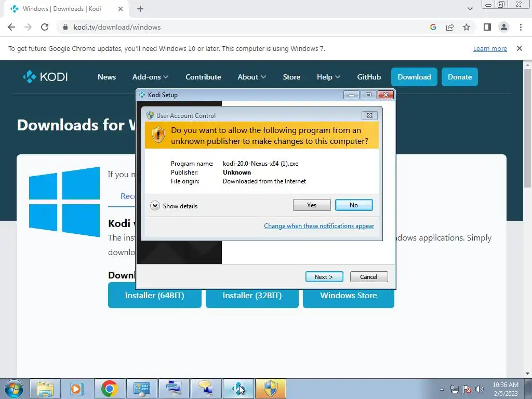532x399 pixels.
Task: Bookmark this page with star icon
Action: click(467, 27)
